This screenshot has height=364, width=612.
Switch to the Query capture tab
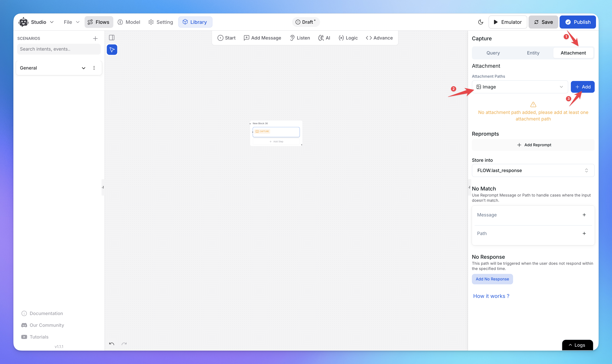point(493,53)
